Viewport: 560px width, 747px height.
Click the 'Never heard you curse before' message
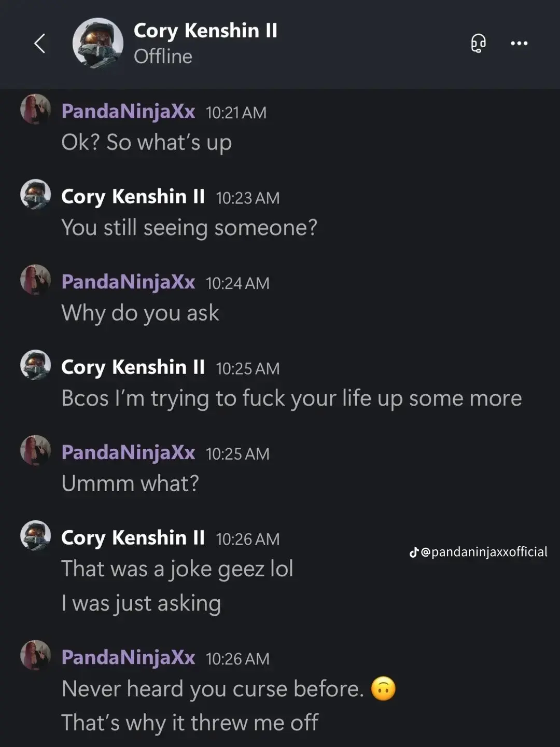click(213, 688)
